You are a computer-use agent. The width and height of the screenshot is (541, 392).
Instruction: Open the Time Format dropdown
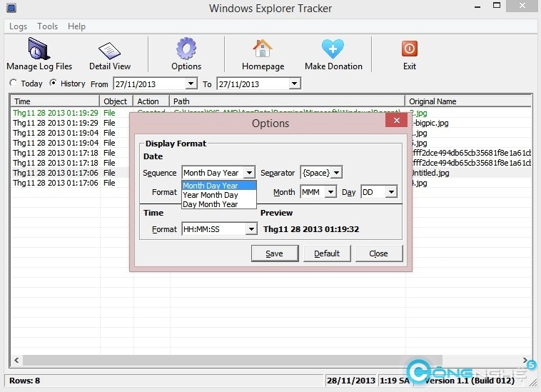pyautogui.click(x=251, y=229)
